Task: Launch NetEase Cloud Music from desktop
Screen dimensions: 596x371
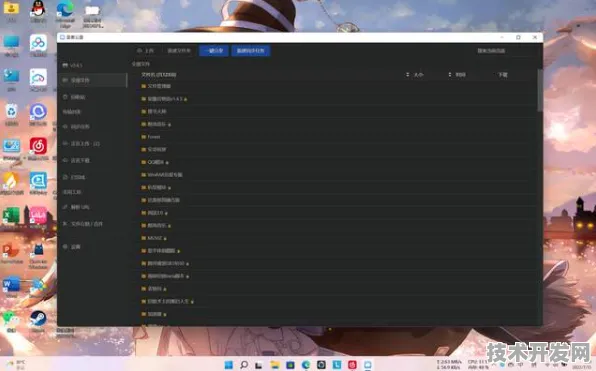Action: [x=38, y=148]
